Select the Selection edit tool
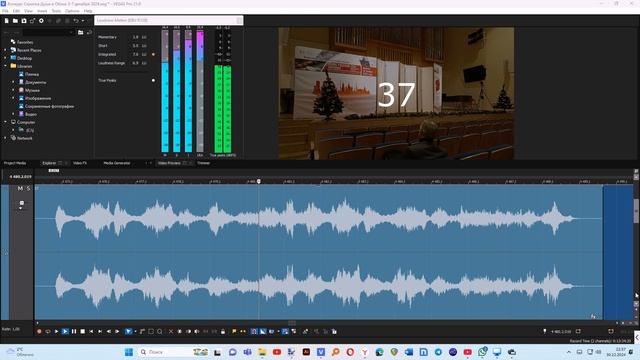 click(x=151, y=331)
